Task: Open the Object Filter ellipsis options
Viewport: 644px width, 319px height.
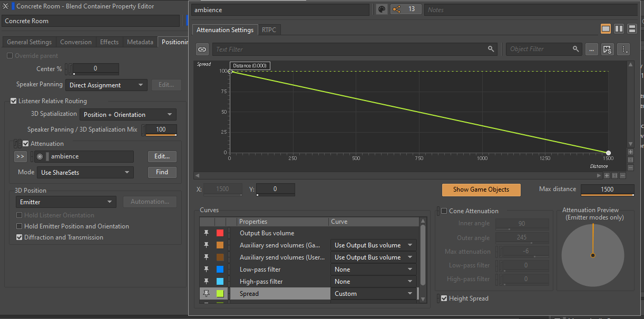Action: point(591,49)
